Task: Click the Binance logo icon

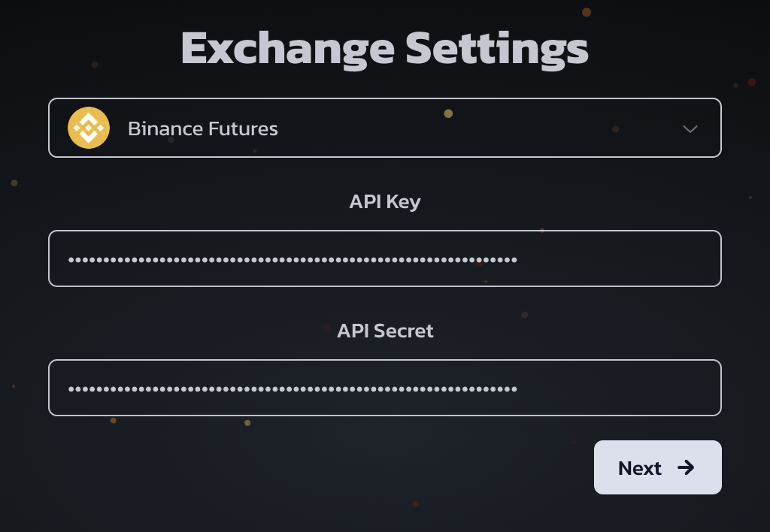Action: 89,128
